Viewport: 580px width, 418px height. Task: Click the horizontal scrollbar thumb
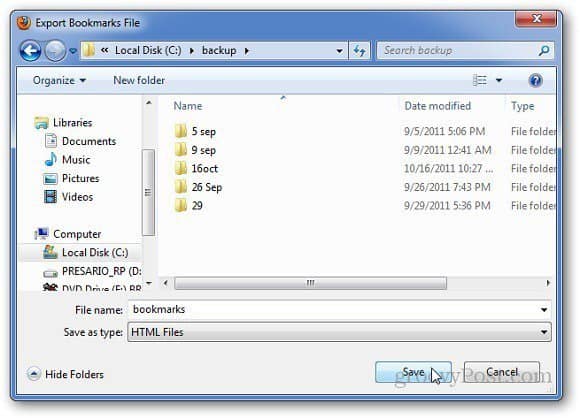(x=310, y=283)
